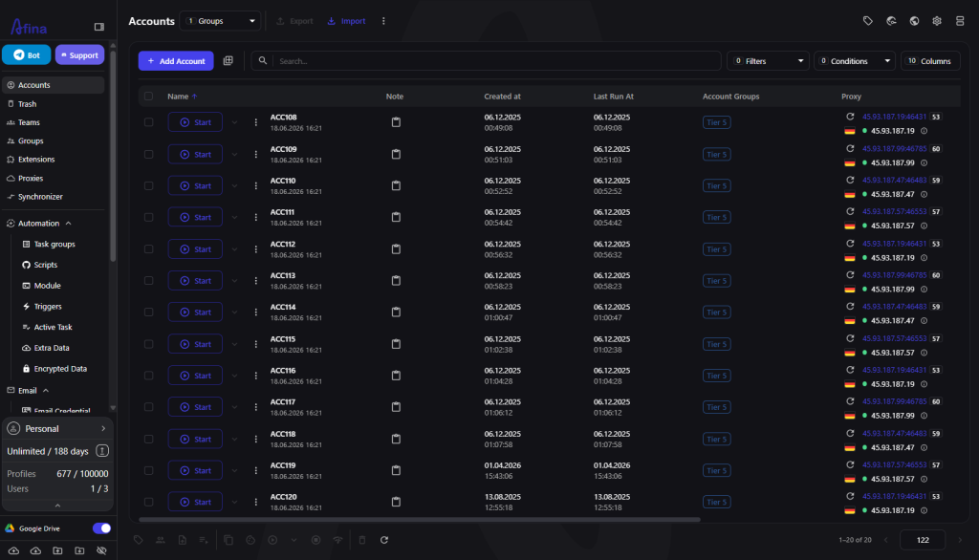Open more options next to Import
This screenshot has width=979, height=560.
[x=383, y=21]
